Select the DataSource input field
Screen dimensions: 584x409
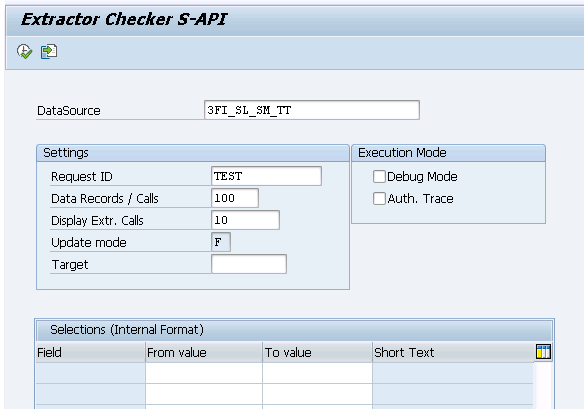coord(312,110)
